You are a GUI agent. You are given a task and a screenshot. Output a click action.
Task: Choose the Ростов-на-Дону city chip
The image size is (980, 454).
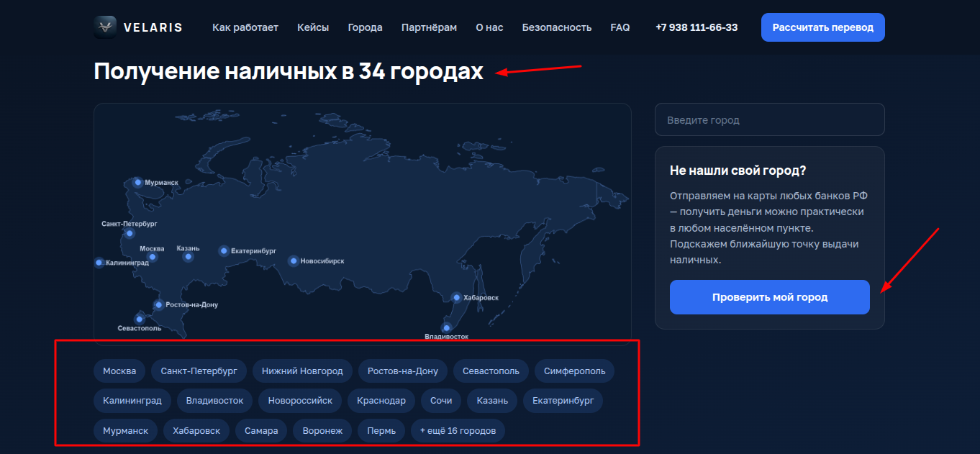tap(403, 371)
